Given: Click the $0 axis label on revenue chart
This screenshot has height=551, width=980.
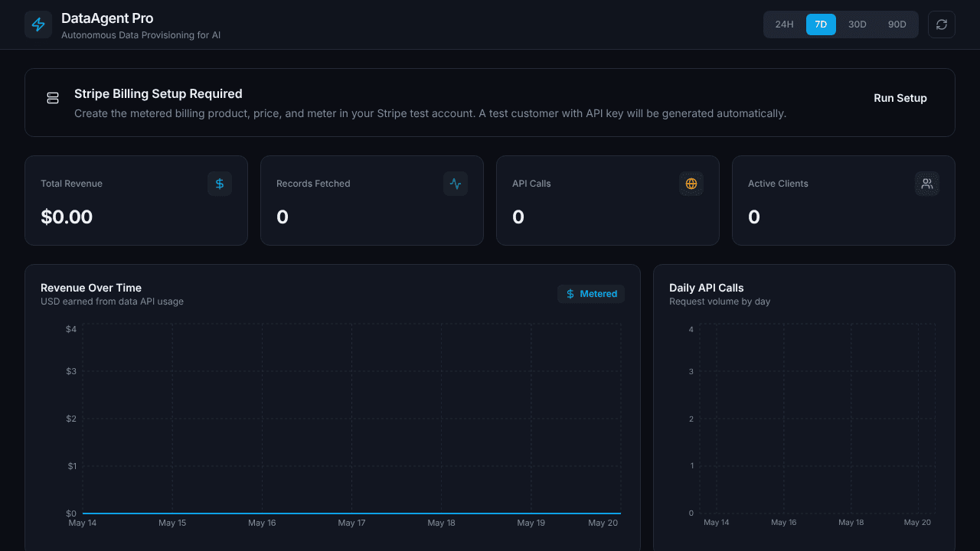Looking at the screenshot, I should click(x=71, y=514).
